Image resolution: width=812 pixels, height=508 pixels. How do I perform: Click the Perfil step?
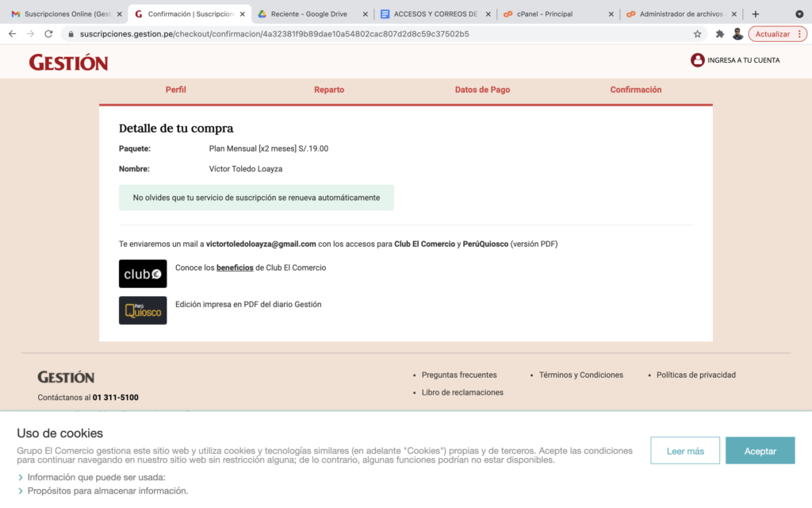click(x=175, y=90)
